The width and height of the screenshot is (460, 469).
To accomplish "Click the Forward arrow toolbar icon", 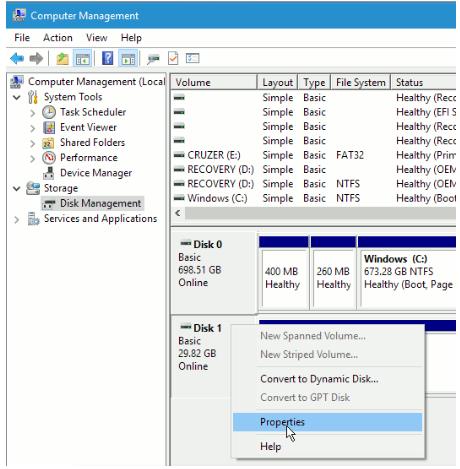I will click(36, 59).
